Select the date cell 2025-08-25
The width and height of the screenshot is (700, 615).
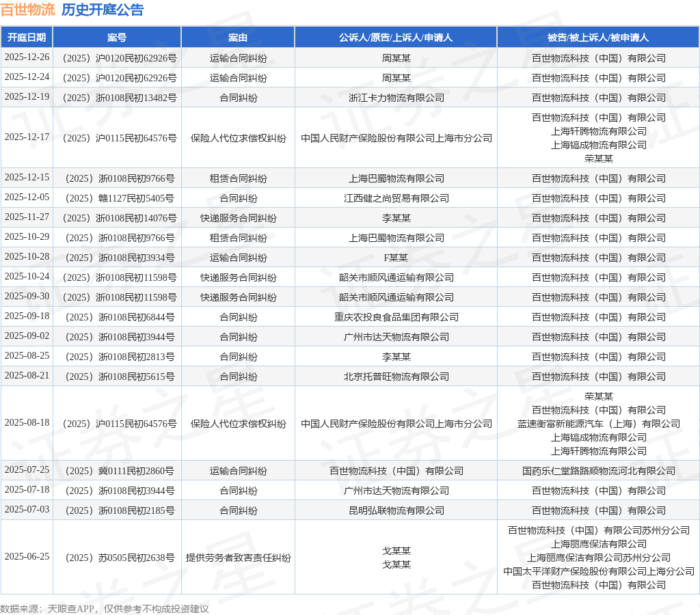pos(27,356)
